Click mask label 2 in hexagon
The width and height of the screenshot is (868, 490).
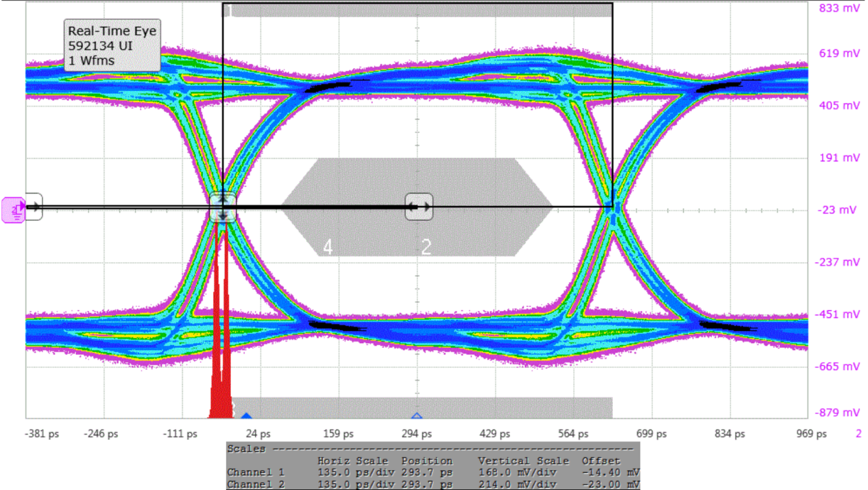(x=426, y=247)
